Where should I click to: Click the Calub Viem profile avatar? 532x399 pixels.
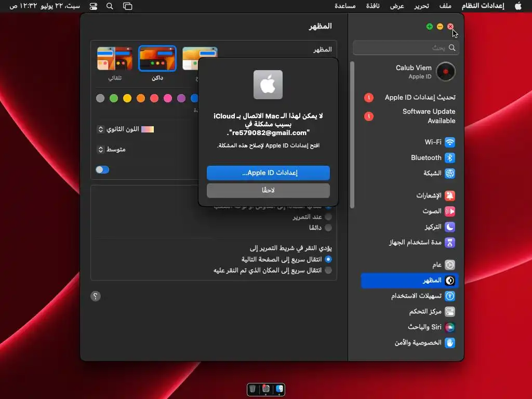point(445,72)
